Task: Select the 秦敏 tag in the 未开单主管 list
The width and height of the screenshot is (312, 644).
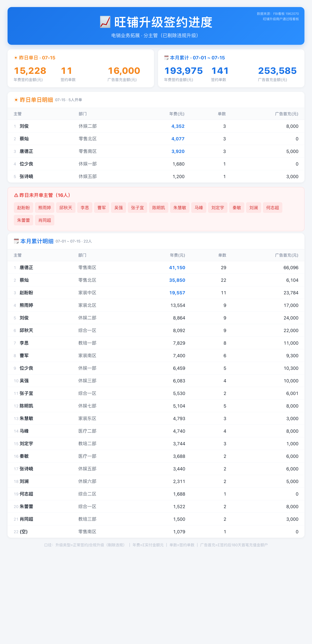Action: pyautogui.click(x=237, y=208)
